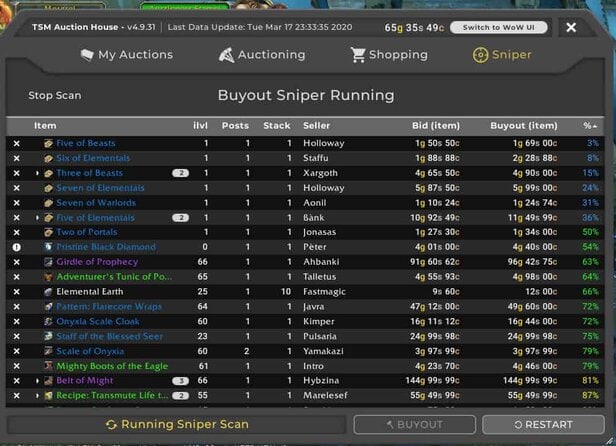Remove the Five of Elementals row with X

[16, 218]
